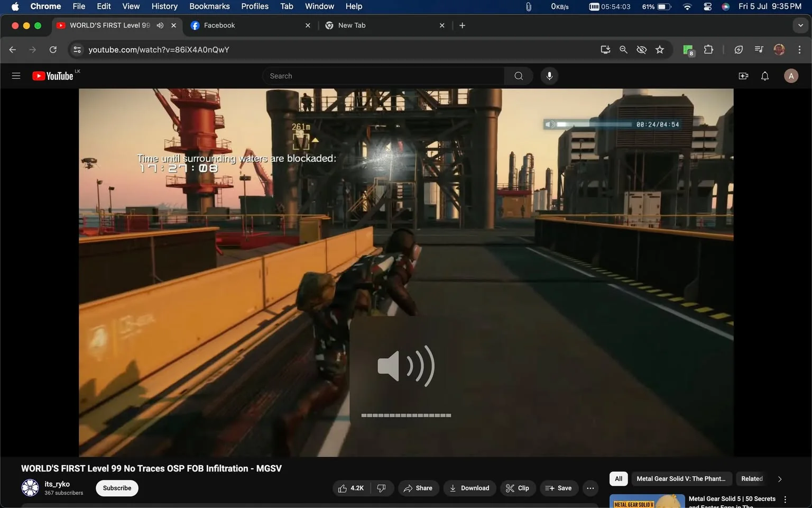Viewport: 812px width, 508px height.
Task: Open the Create video icon
Action: point(743,76)
